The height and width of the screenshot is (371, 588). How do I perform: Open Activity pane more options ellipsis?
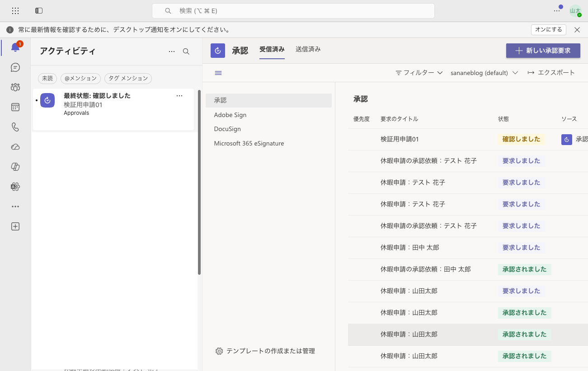pyautogui.click(x=172, y=52)
